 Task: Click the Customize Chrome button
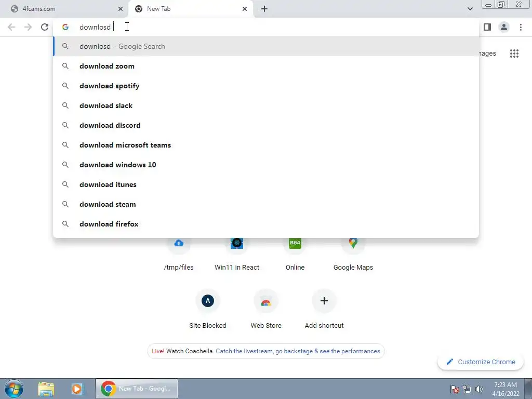482,362
